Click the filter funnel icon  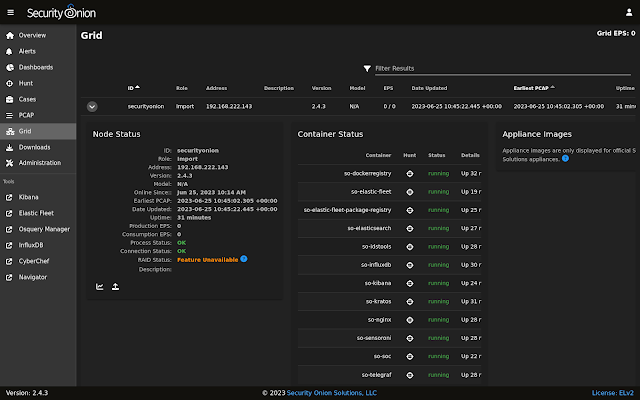[x=367, y=69]
